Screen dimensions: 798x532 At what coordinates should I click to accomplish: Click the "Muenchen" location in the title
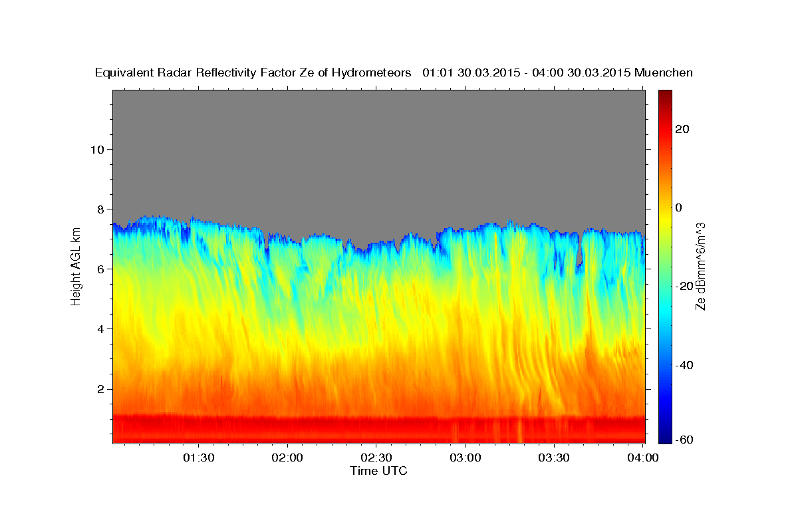664,72
